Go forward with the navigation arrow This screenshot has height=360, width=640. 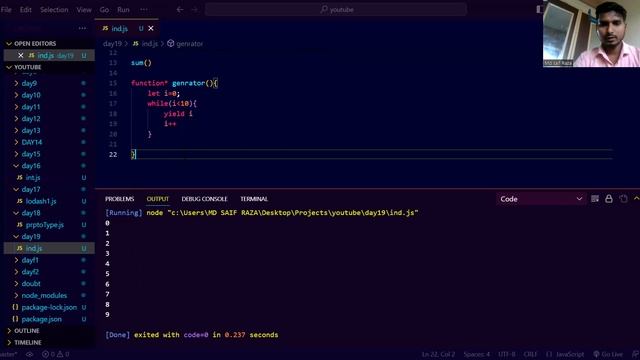(x=195, y=9)
